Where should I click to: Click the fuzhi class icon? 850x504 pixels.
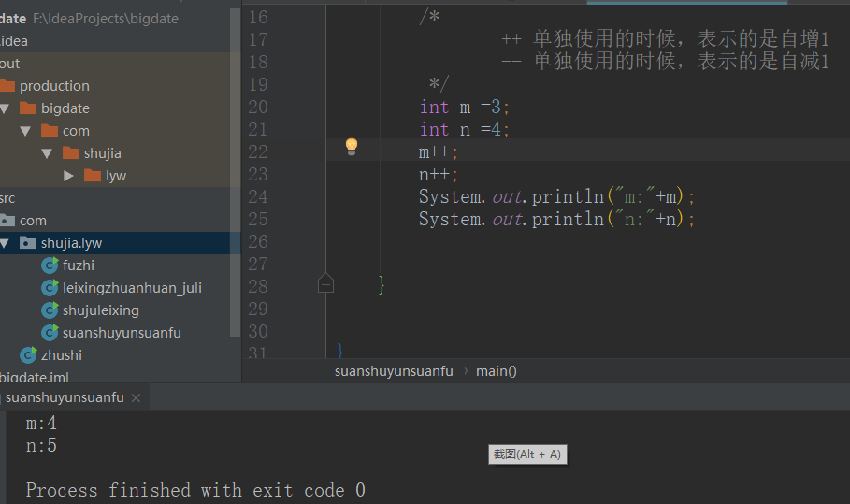point(50,266)
